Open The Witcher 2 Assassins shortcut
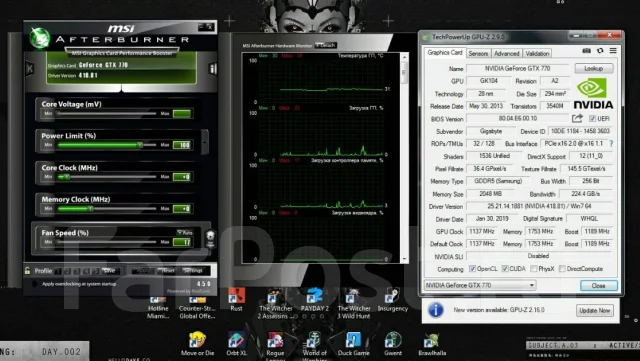This screenshot has width=640, height=361. point(276,303)
